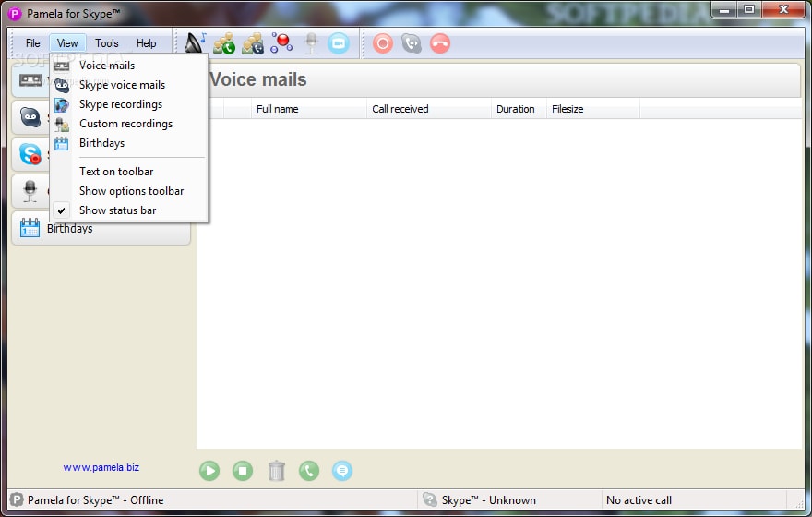The image size is (812, 517).
Task: Choose Custom recordings in the View menu
Action: (x=129, y=124)
